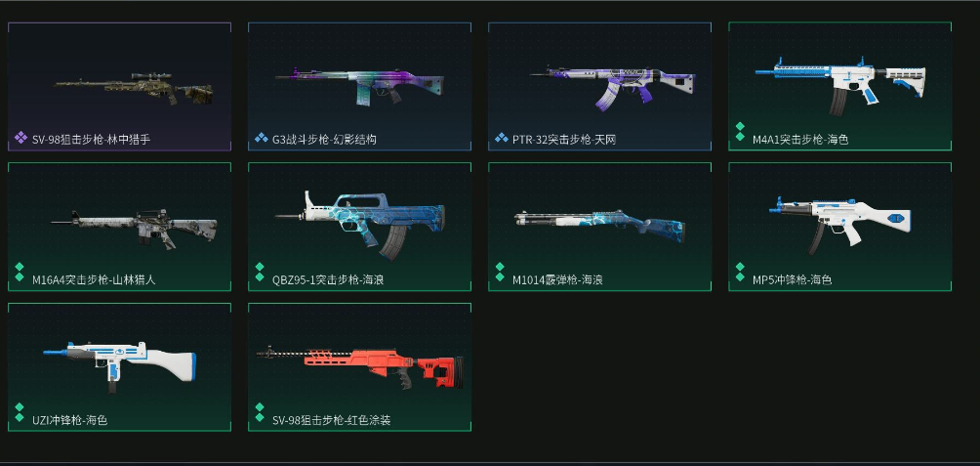Click the green diamond icon beside M1014霰弹枪-海浪
This screenshot has width=980, height=466.
click(500, 272)
